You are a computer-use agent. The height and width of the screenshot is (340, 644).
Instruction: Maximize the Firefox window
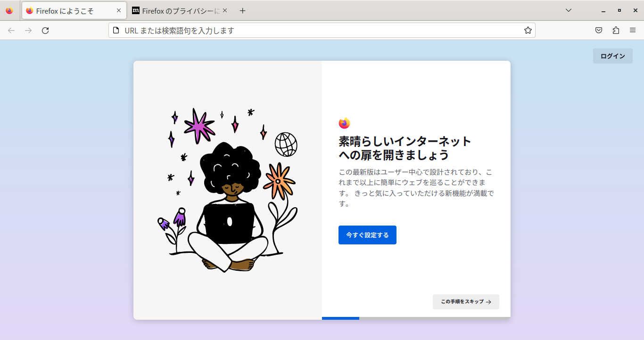coord(619,10)
